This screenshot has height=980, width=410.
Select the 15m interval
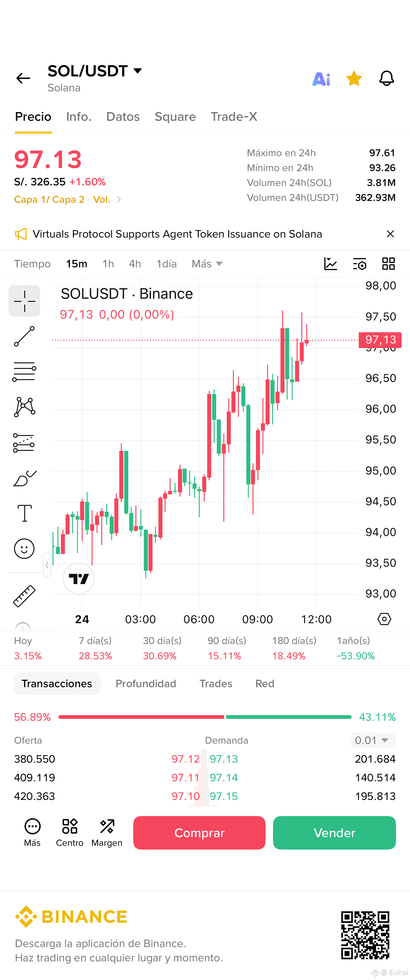pos(76,264)
